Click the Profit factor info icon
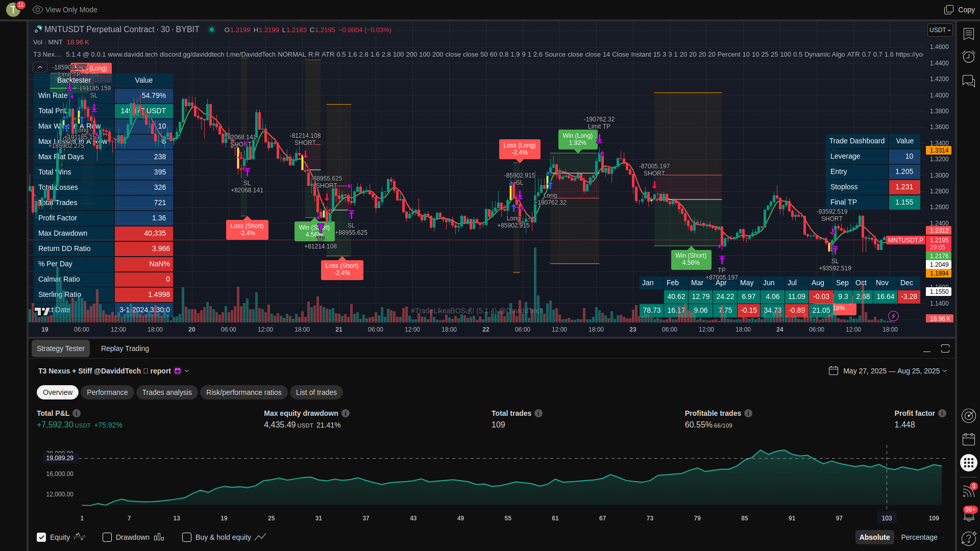The image size is (980, 551). (x=942, y=413)
